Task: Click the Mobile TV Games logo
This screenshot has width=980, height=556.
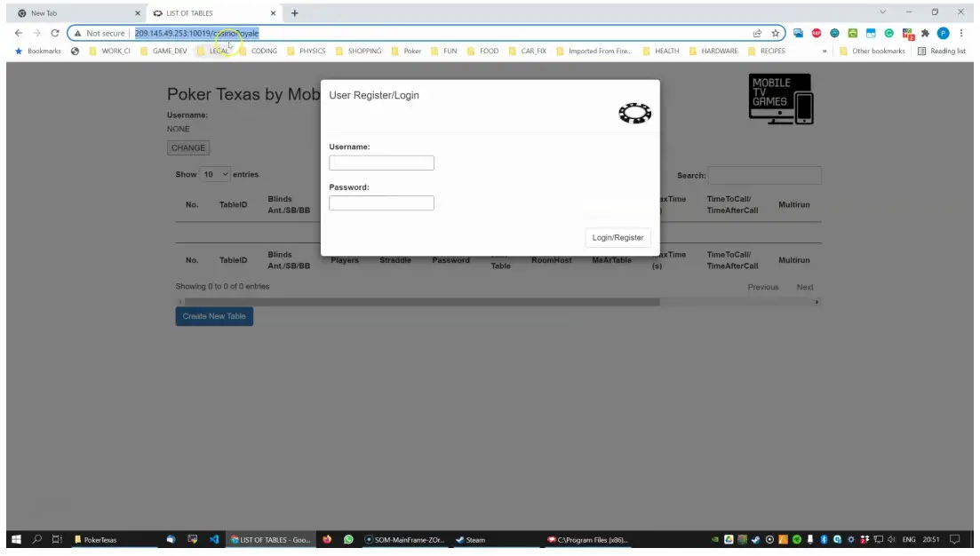Action: pos(781,99)
